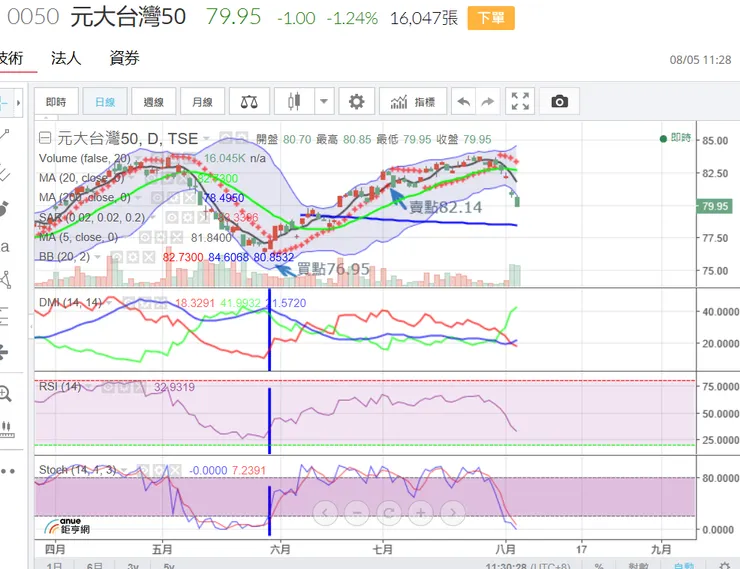
Task: Remove the MA (200, close, 0) indicator
Action: [x=190, y=198]
